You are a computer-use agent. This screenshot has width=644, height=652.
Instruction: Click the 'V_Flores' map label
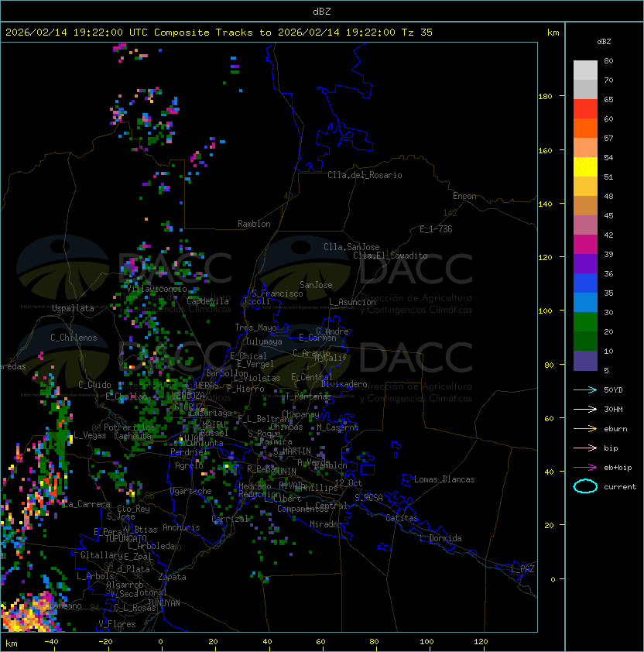[x=117, y=624]
